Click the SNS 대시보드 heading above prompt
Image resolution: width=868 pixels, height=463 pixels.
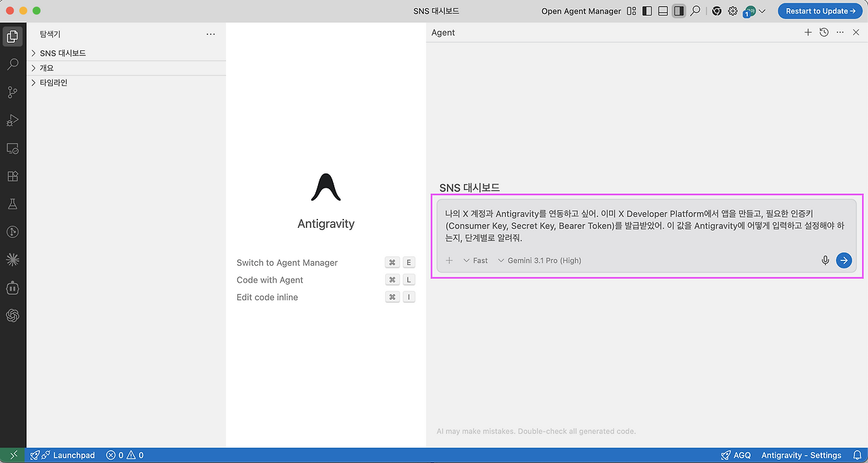[x=469, y=188]
